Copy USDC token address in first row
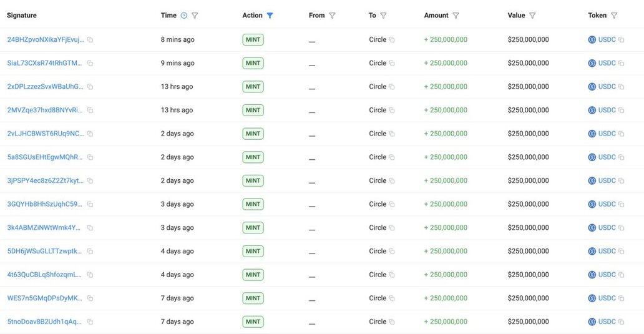Screen dimensions: 644x334 tap(621, 40)
